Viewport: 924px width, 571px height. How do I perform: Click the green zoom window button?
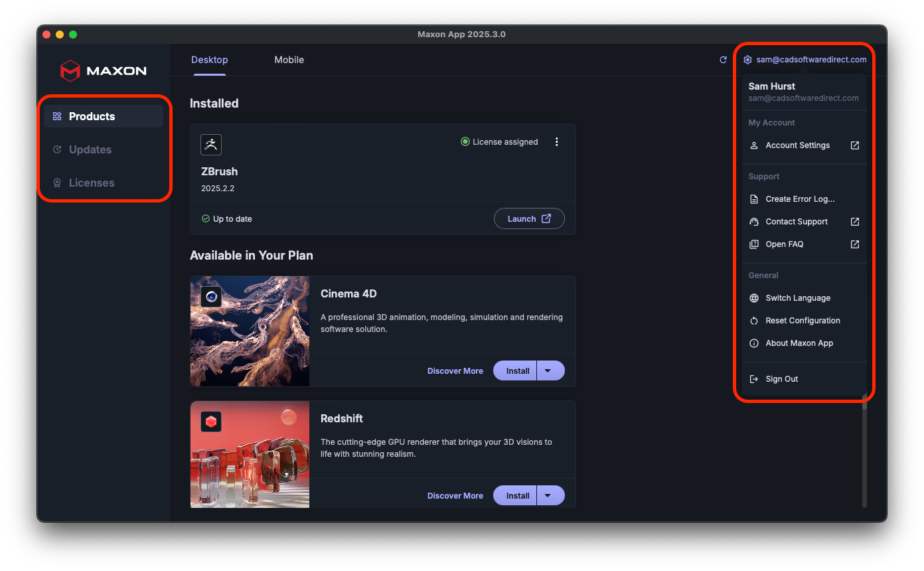click(x=73, y=35)
